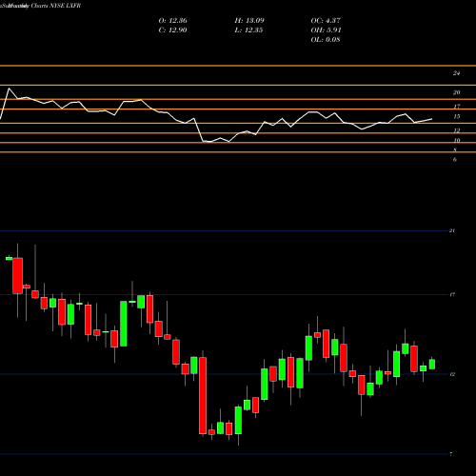
Task: Click axis label '6' in indicator pane
Action: pyautogui.click(x=455, y=160)
